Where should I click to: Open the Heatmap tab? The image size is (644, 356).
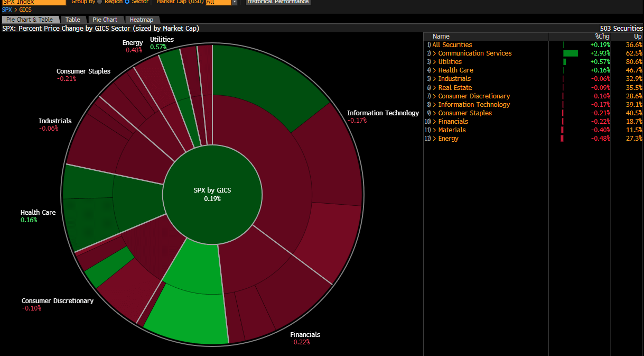pyautogui.click(x=142, y=20)
